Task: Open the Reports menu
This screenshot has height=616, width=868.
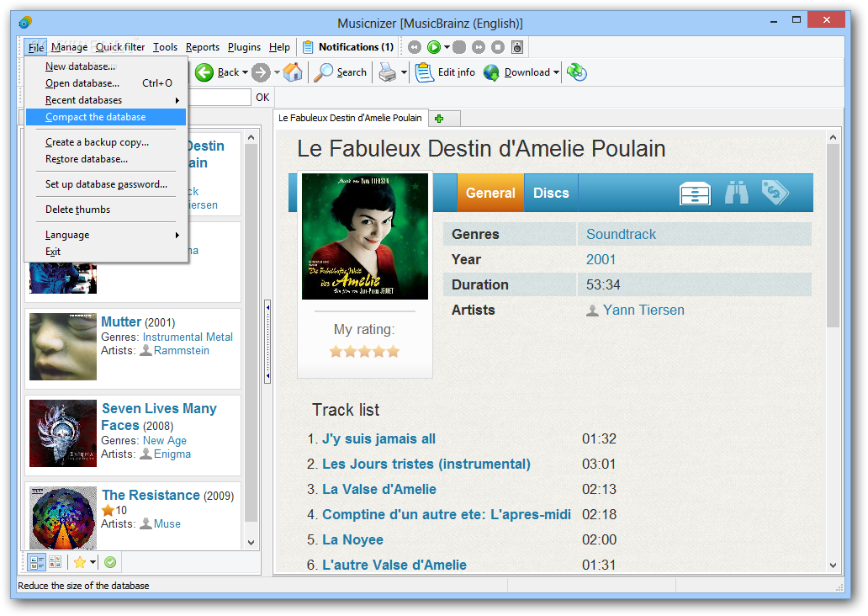Action: click(x=203, y=48)
